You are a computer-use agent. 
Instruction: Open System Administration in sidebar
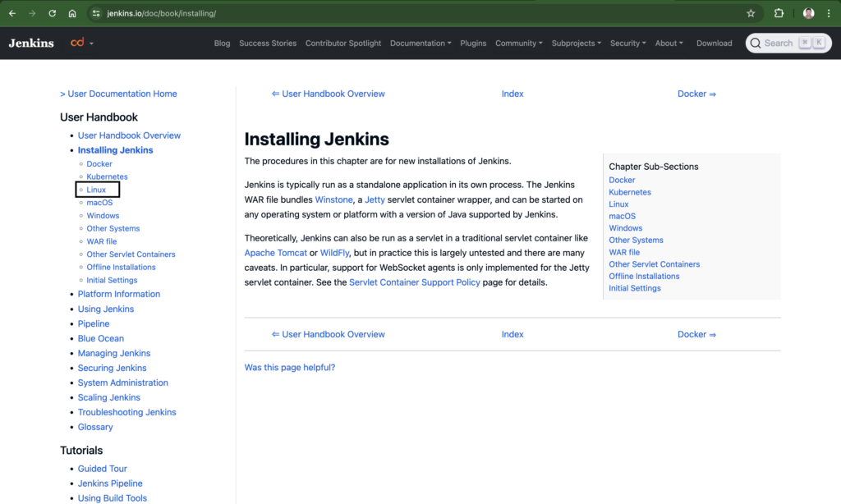pos(123,383)
